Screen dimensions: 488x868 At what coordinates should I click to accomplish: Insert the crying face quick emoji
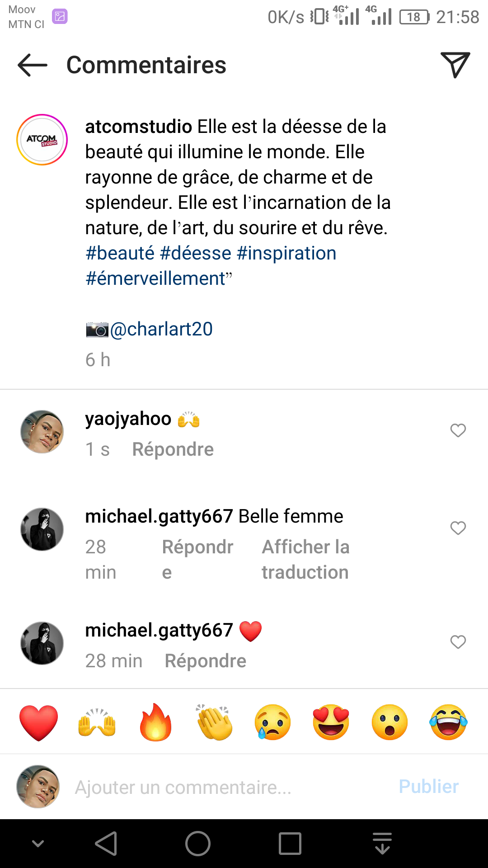tap(273, 722)
